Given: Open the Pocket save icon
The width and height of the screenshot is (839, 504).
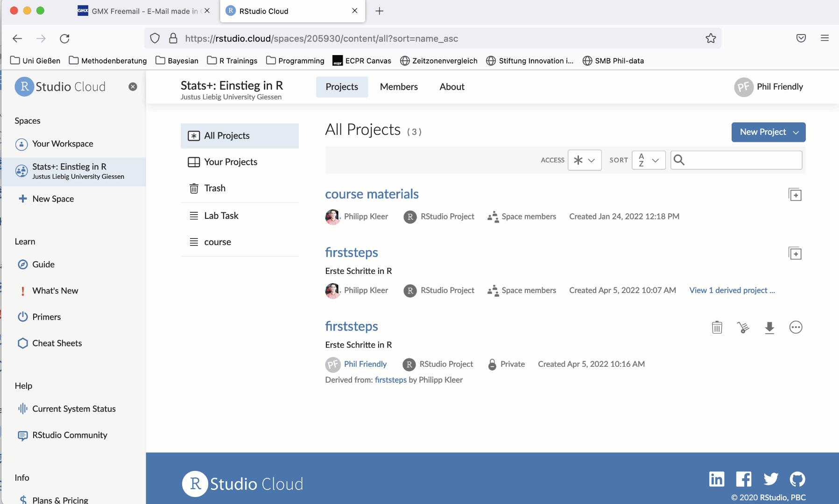Looking at the screenshot, I should click(x=801, y=38).
